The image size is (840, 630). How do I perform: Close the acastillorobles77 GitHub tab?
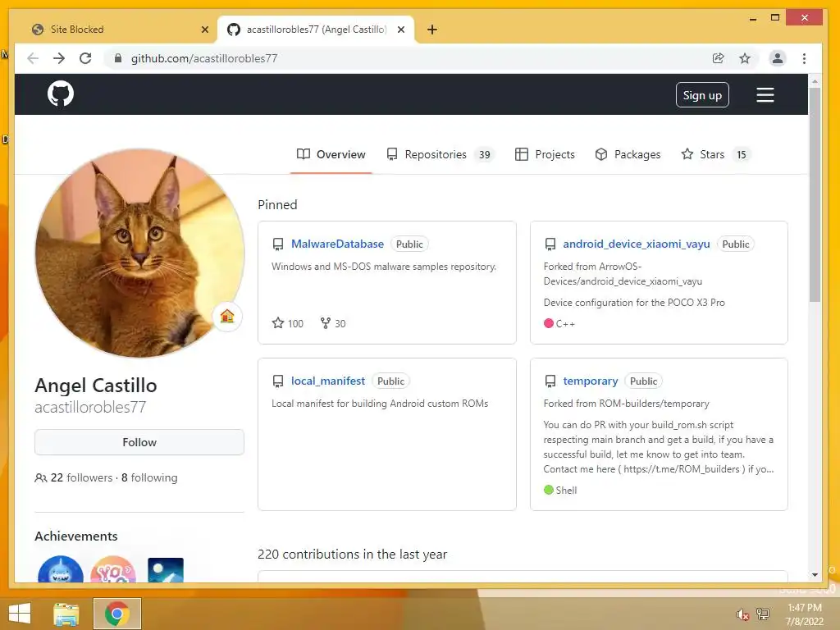pyautogui.click(x=400, y=30)
